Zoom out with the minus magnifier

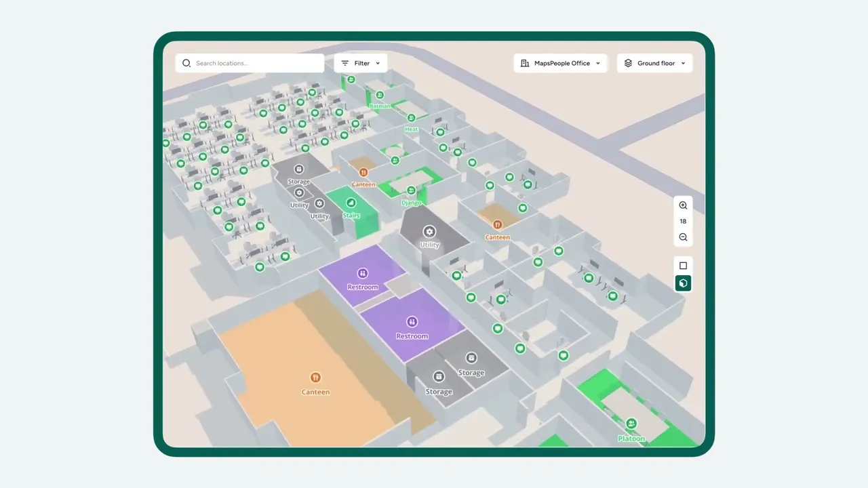683,237
